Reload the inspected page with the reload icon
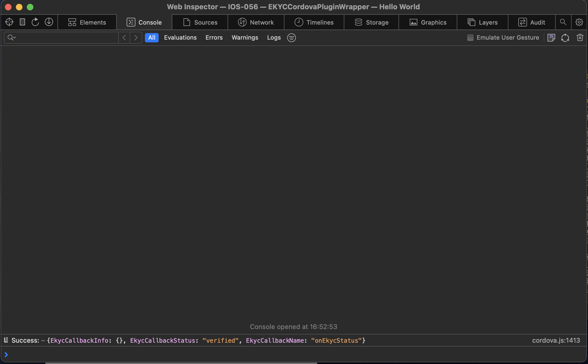Screen dimensions: 588x364 coord(35,22)
